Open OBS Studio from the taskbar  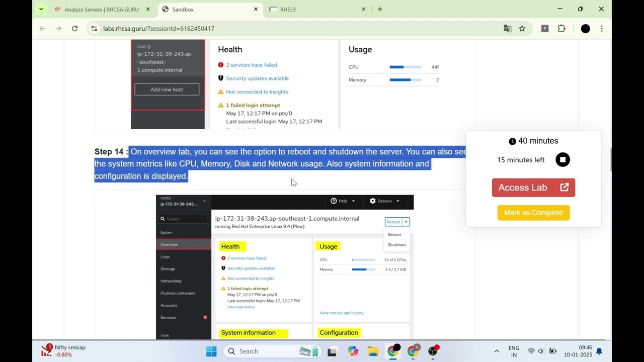click(433, 351)
